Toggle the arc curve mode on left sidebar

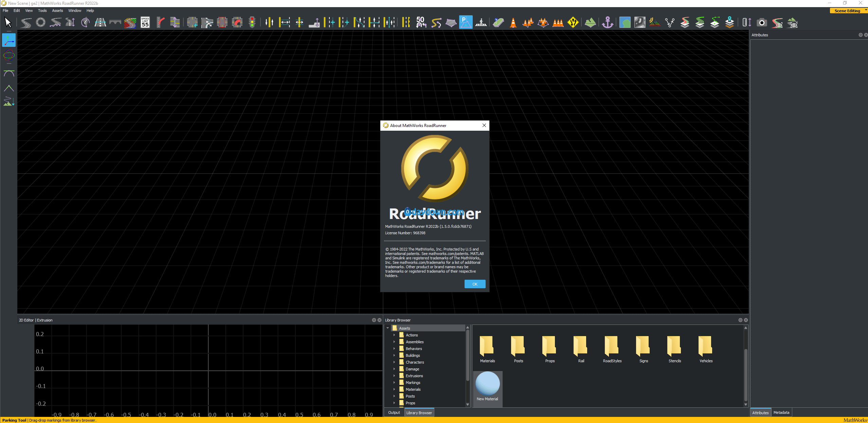tap(9, 73)
